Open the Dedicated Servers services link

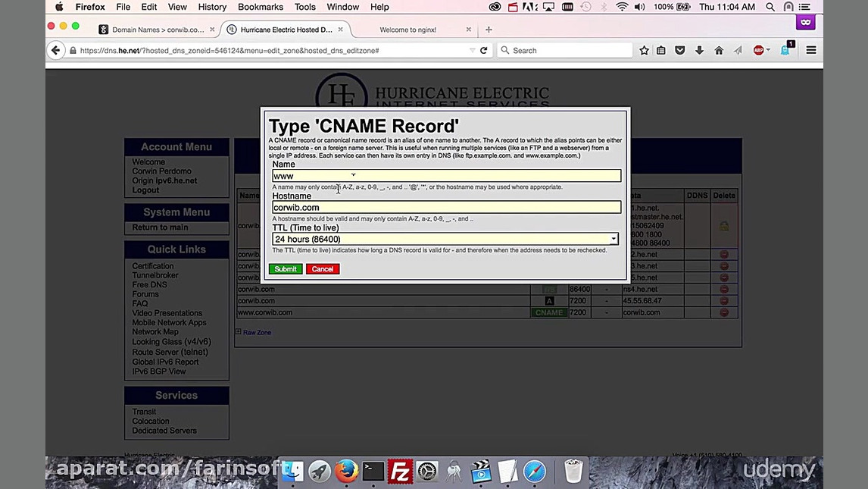tap(164, 431)
